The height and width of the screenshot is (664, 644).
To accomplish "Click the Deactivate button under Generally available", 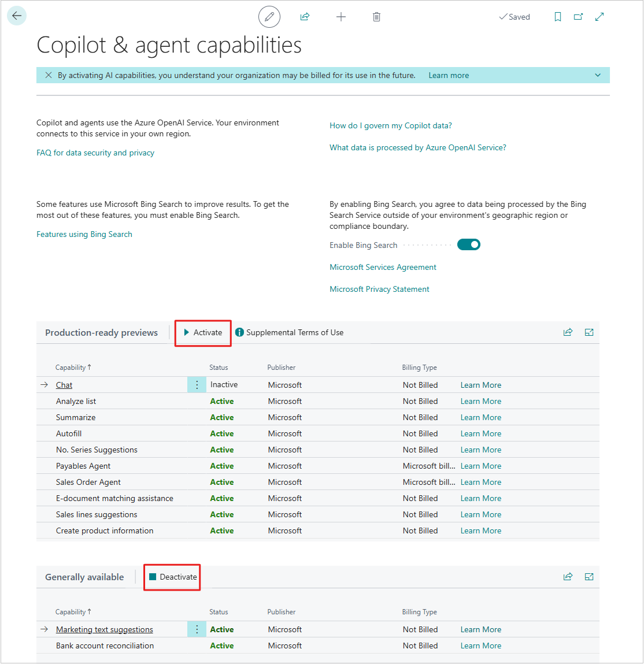I will click(x=172, y=577).
